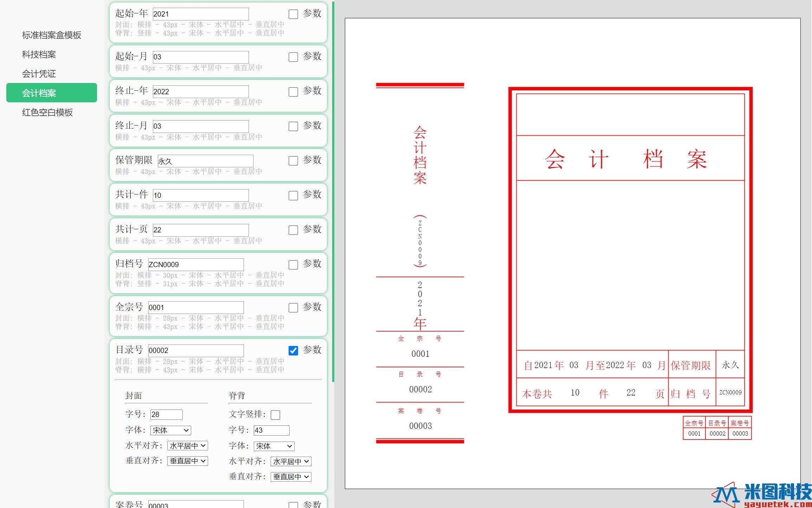Enable 参数 checkbox for 终止-月

point(293,126)
